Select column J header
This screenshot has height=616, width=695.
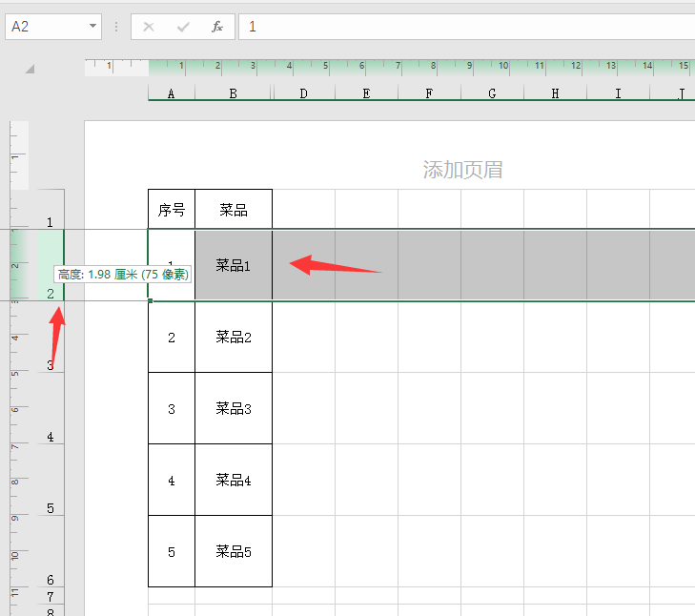click(x=681, y=93)
